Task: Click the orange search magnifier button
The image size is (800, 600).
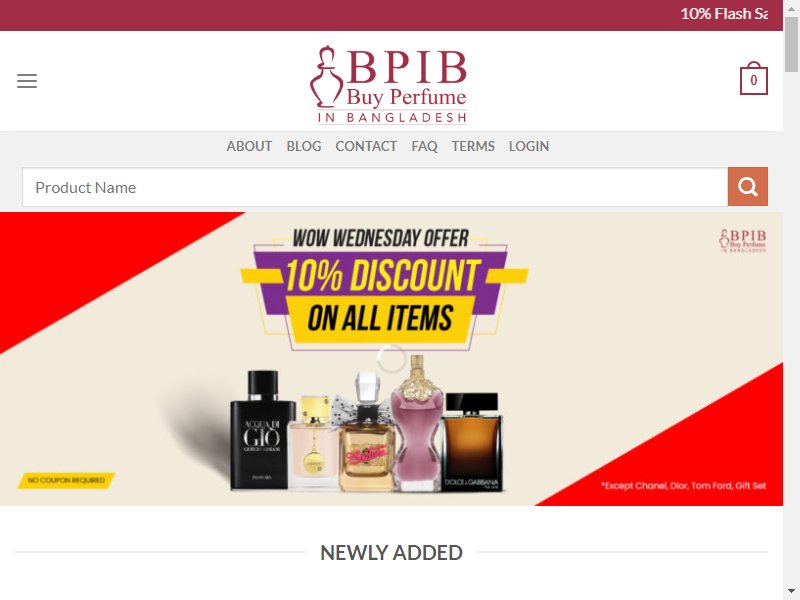Action: [747, 187]
